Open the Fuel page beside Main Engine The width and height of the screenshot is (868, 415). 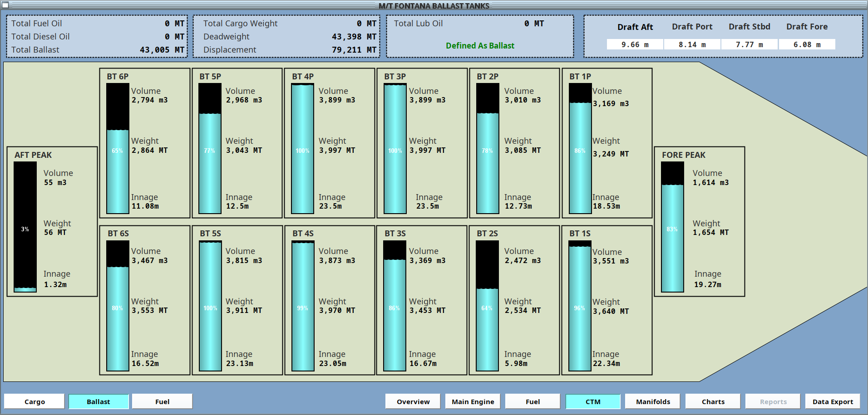click(x=533, y=401)
